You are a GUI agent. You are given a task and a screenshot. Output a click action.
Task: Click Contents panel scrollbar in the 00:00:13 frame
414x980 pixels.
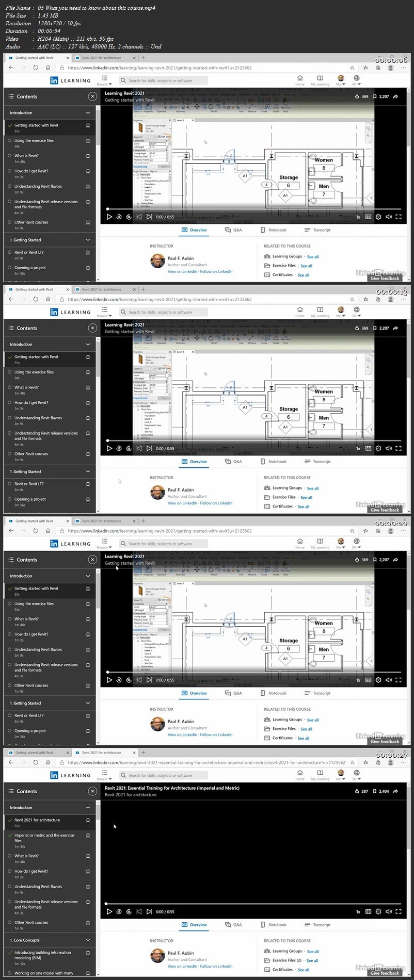pos(98,357)
